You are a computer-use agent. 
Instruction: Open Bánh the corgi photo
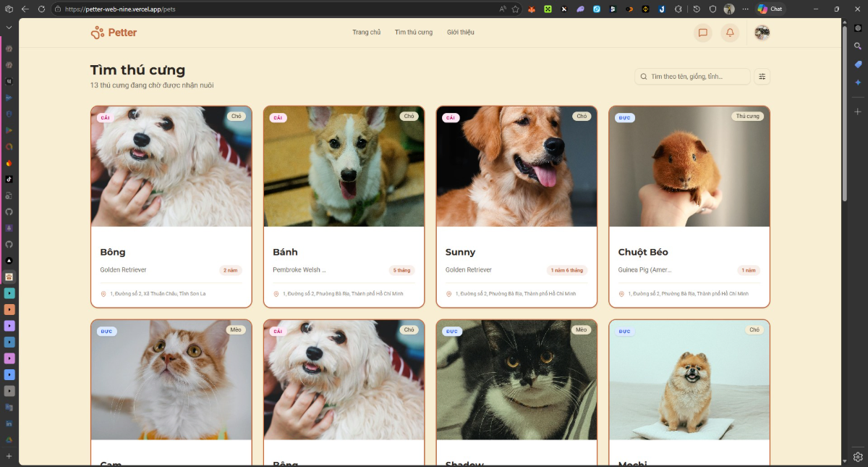[x=344, y=167]
